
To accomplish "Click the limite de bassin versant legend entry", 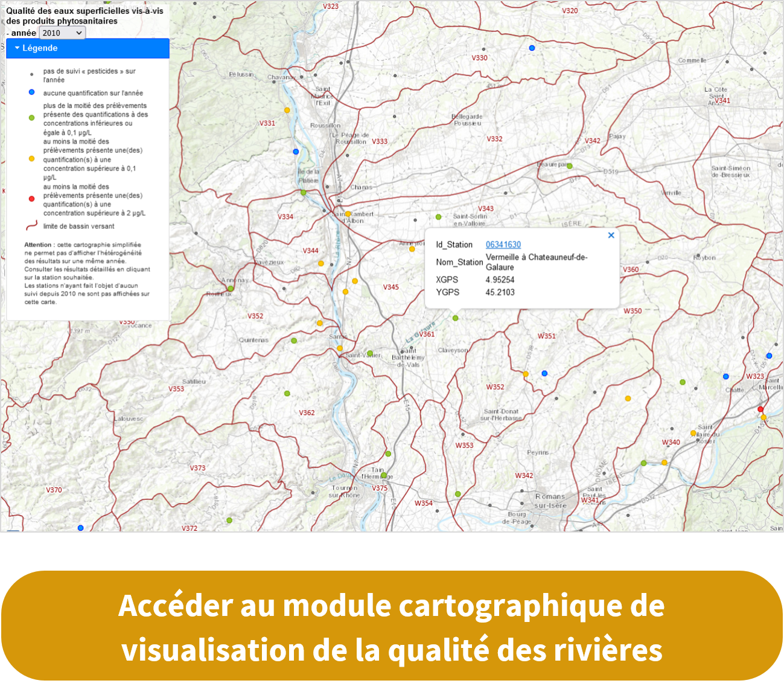I will pos(78,226).
